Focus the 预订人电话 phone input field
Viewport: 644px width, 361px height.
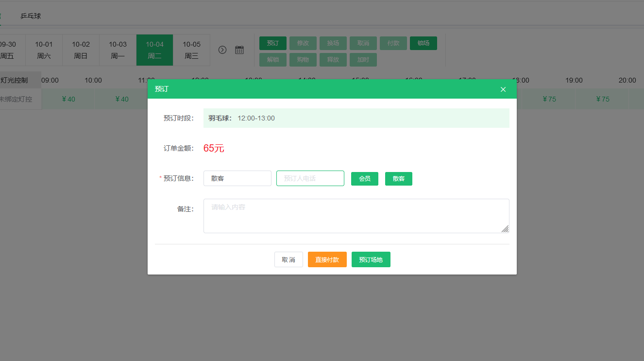[310, 178]
